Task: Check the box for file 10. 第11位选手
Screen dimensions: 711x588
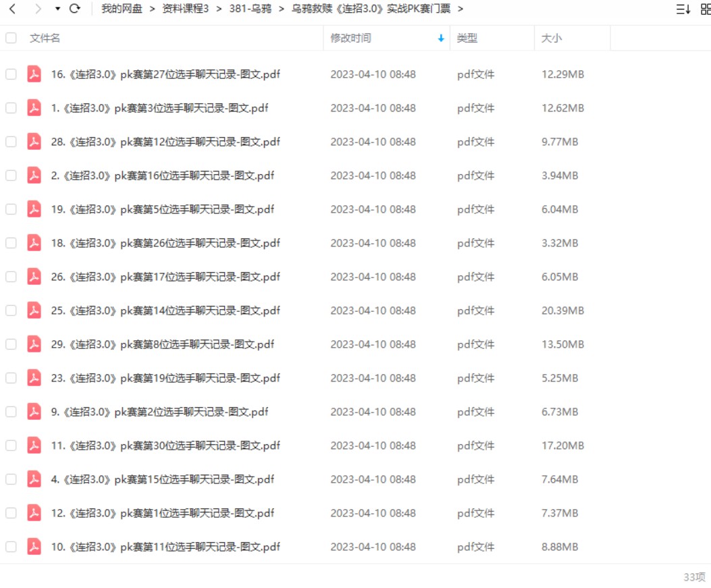Action: (11, 547)
